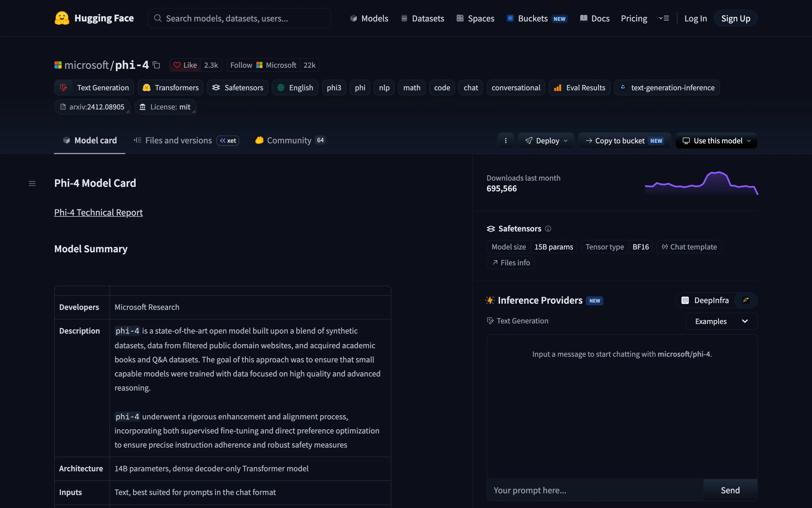Click the Safetensors tag
This screenshot has height=508, width=812.
click(x=238, y=88)
